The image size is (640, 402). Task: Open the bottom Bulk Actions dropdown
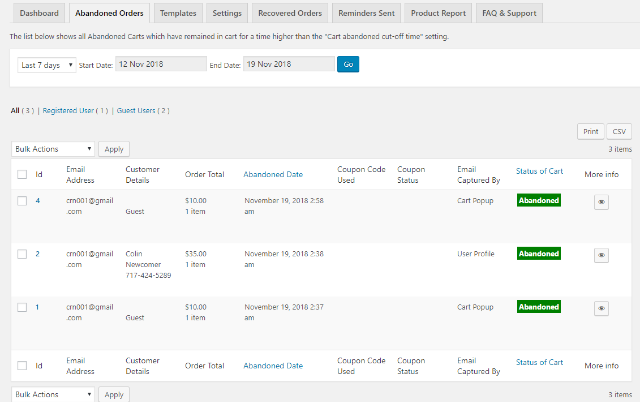(x=53, y=394)
